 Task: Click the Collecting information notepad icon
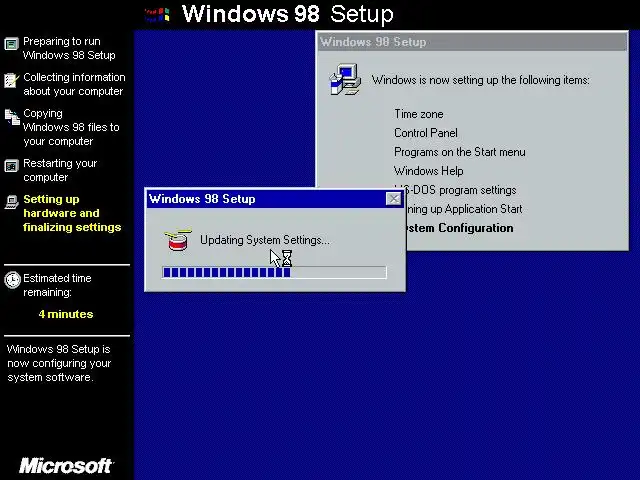tap(11, 80)
